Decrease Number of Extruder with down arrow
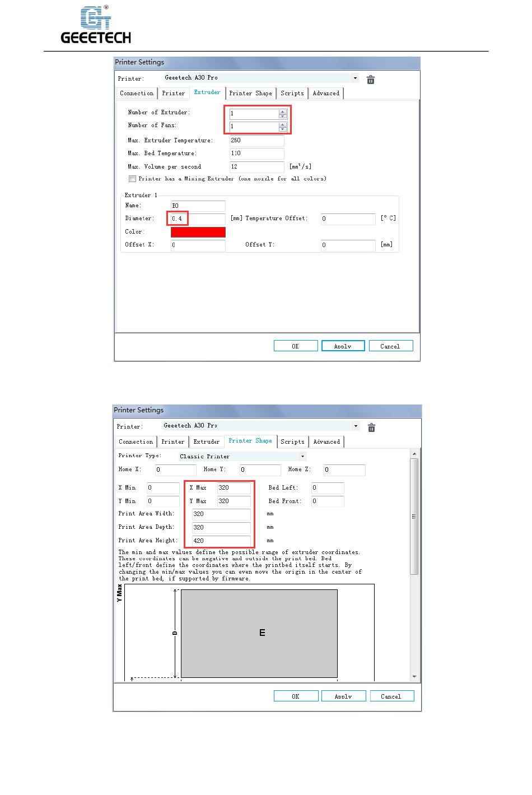The width and height of the screenshot is (532, 795). pyautogui.click(x=283, y=116)
